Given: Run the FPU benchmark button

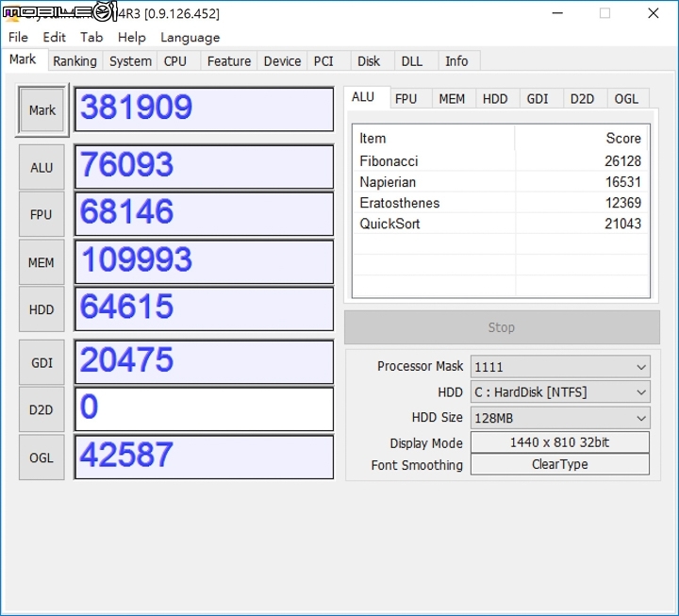Looking at the screenshot, I should (x=41, y=214).
